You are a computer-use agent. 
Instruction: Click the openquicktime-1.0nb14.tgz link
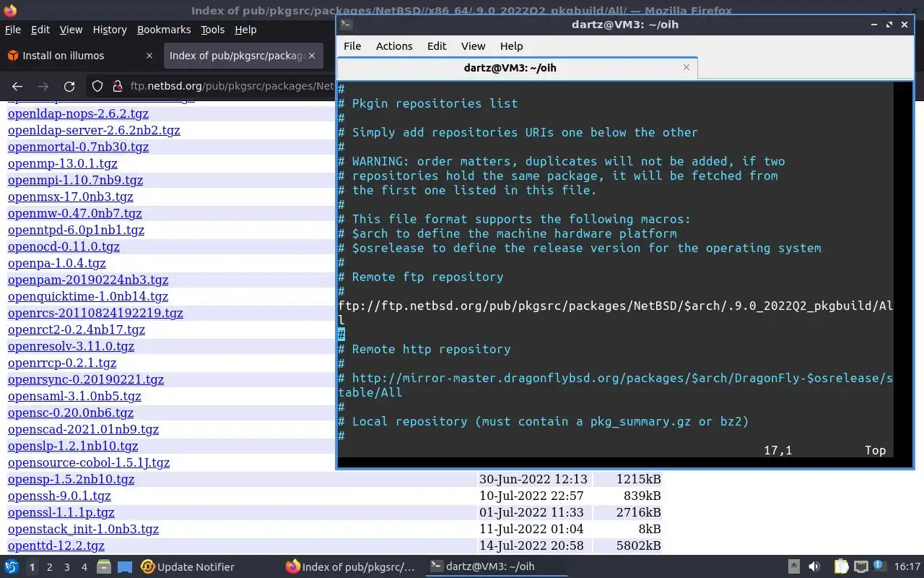click(x=88, y=296)
